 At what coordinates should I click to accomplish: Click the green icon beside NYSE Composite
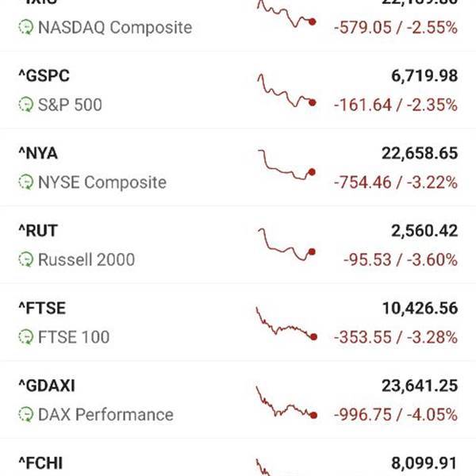pos(26,182)
